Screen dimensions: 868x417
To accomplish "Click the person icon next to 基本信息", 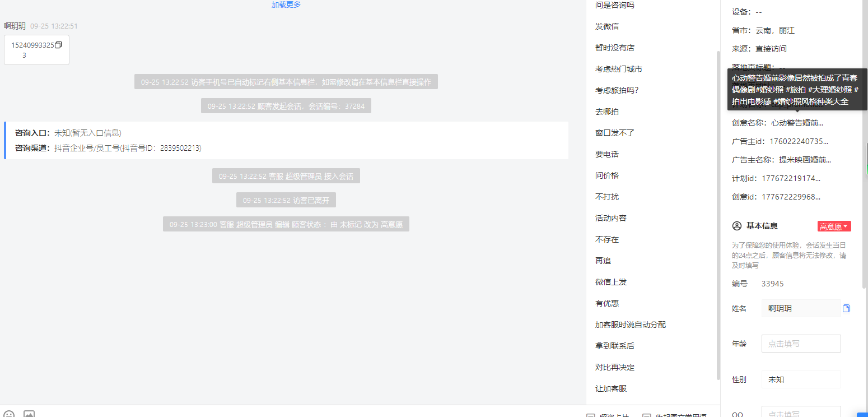I will 737,226.
